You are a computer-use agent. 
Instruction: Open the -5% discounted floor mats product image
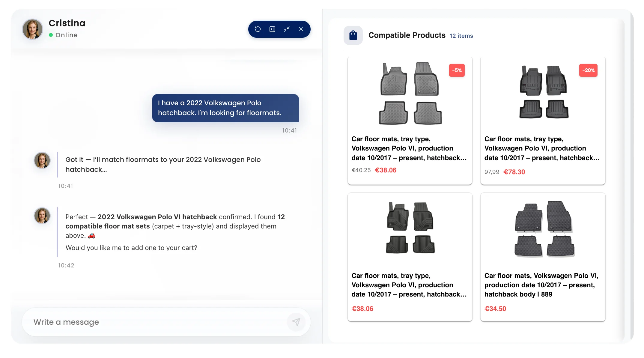pyautogui.click(x=410, y=93)
